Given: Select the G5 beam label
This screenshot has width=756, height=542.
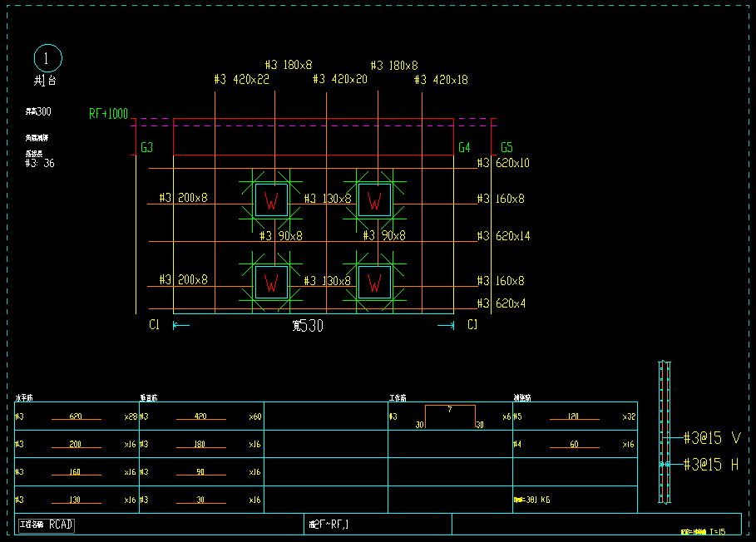Looking at the screenshot, I should tap(506, 148).
